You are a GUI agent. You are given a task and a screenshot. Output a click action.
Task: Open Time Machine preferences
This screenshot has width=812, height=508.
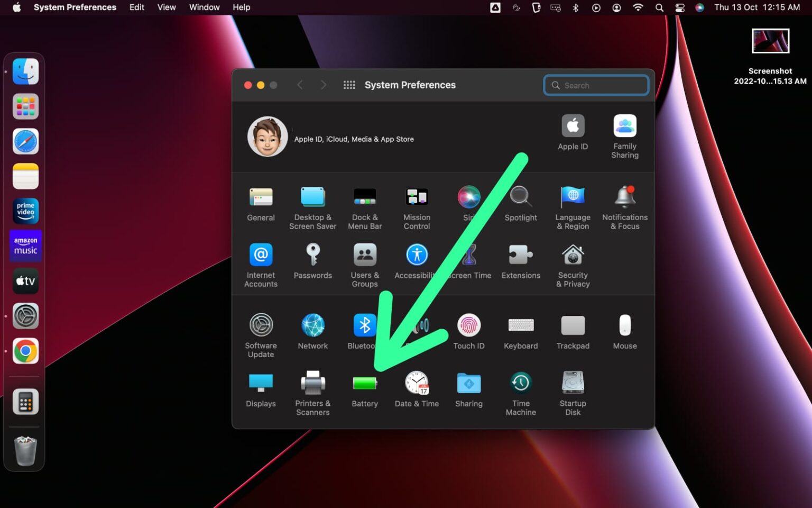[x=520, y=381]
